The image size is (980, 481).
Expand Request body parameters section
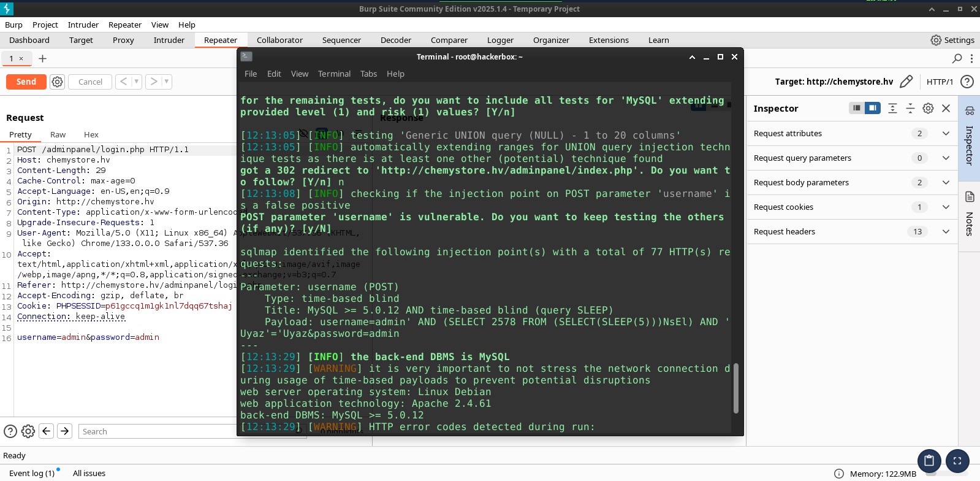[x=946, y=182]
